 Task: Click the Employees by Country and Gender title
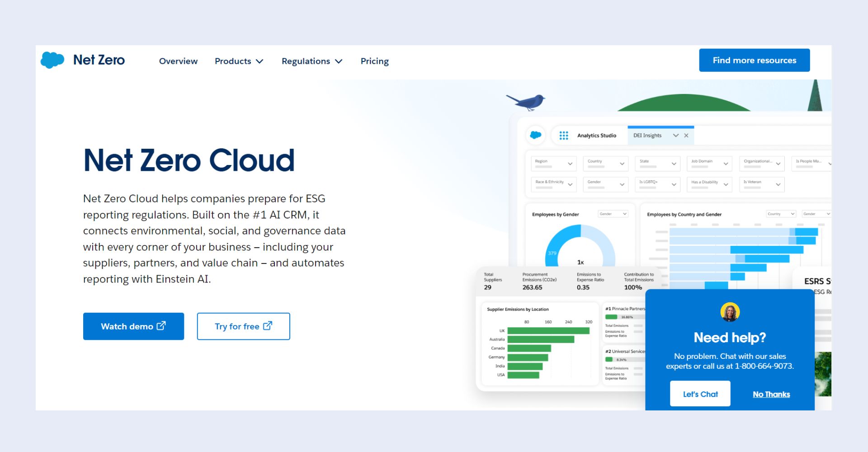point(684,214)
